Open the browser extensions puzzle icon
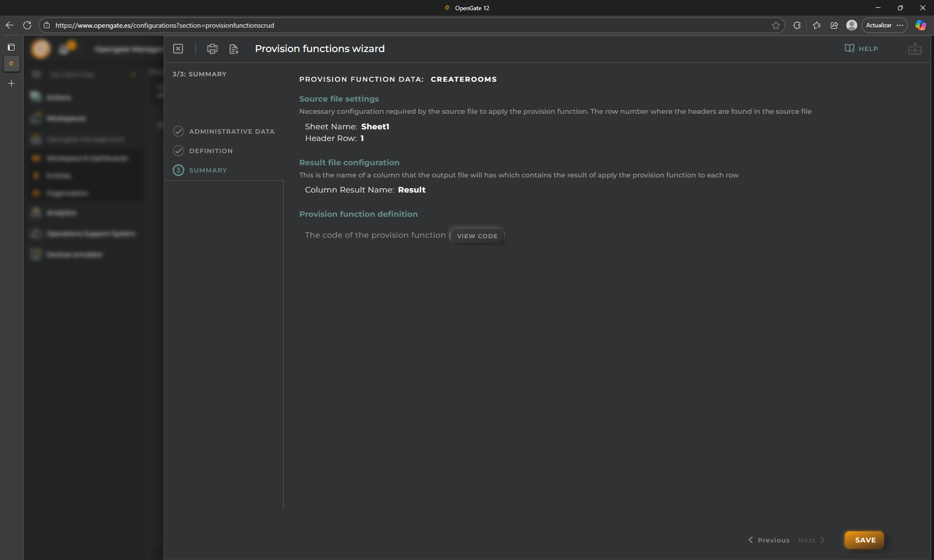934x560 pixels. pos(797,25)
